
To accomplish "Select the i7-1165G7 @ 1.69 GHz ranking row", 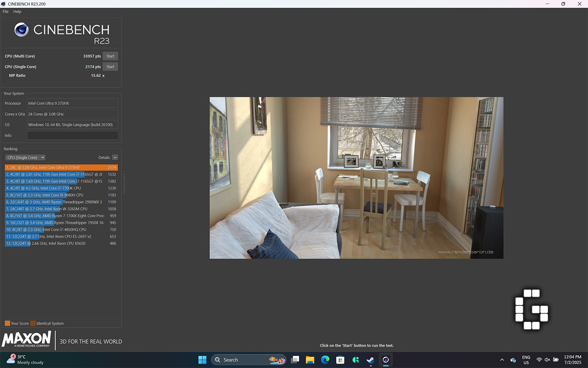I will click(x=62, y=181).
